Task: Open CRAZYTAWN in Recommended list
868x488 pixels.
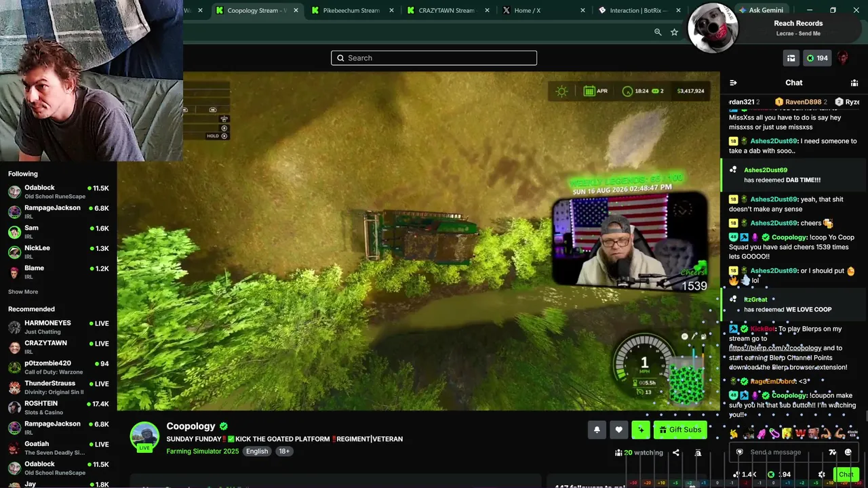Action: pos(58,347)
